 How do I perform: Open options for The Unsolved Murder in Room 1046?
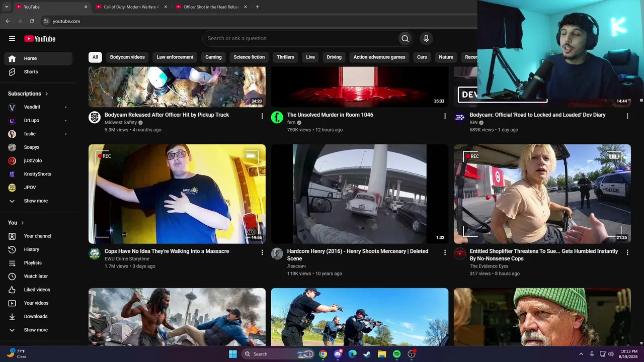(445, 116)
